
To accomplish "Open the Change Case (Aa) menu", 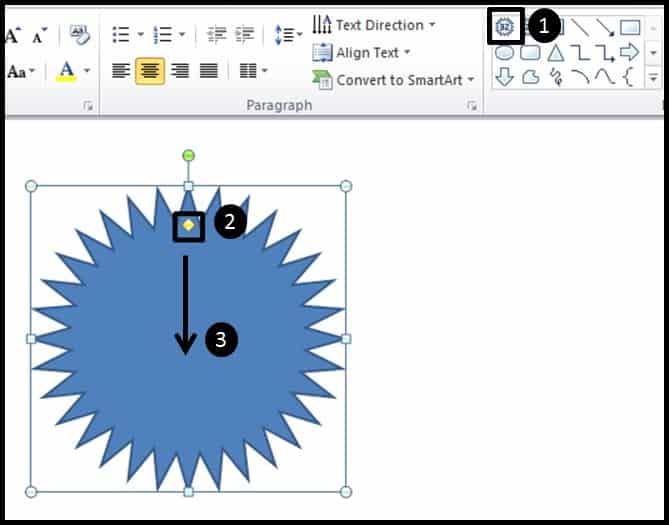I will 21,72.
